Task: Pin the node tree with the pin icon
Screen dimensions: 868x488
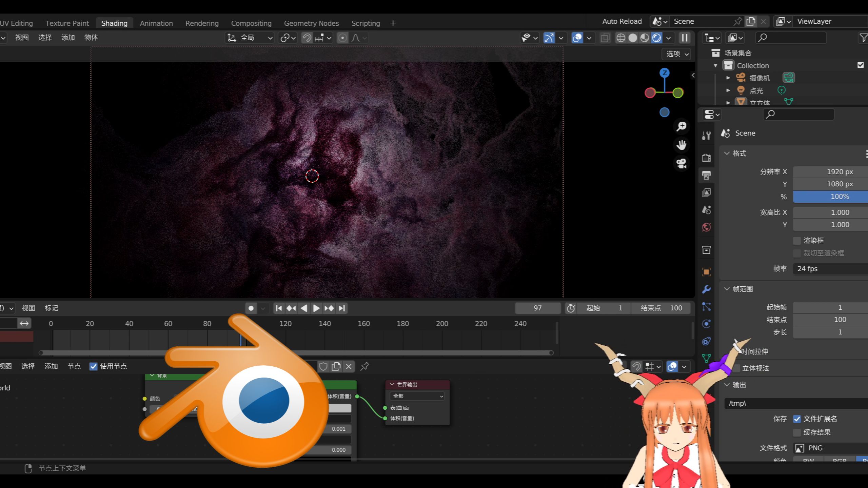Action: [x=364, y=366]
